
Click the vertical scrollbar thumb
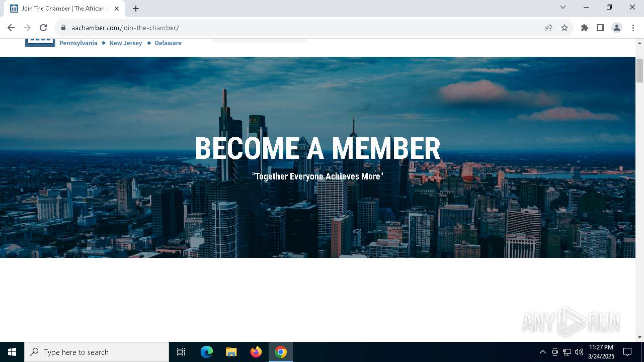639,70
